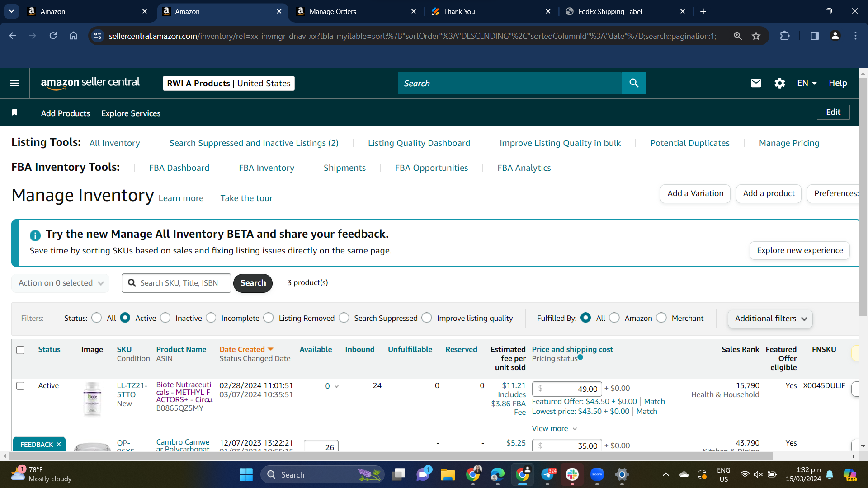The width and height of the screenshot is (868, 488).
Task: Click the Pricing status info icon
Action: pos(580,357)
